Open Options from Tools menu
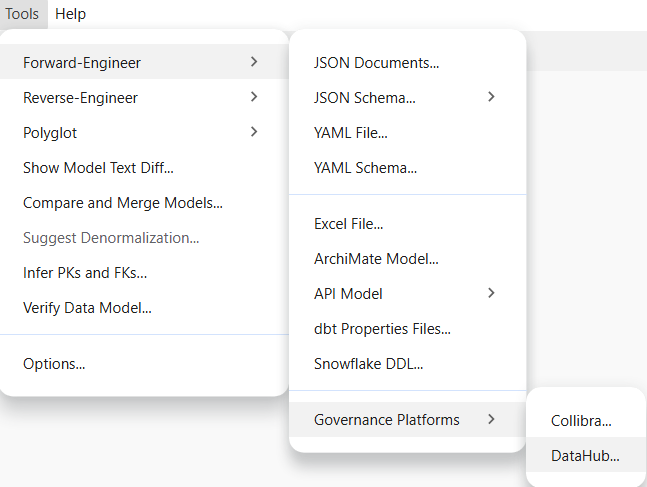647x487 pixels. tap(54, 364)
